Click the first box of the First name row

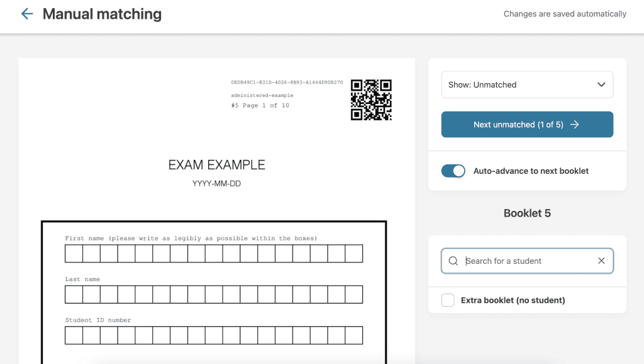pyautogui.click(x=74, y=254)
